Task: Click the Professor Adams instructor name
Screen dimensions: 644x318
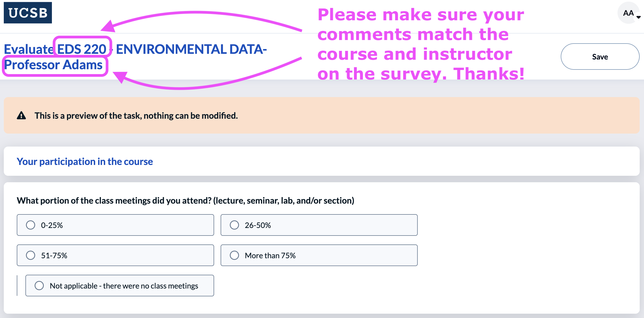Action: point(54,65)
